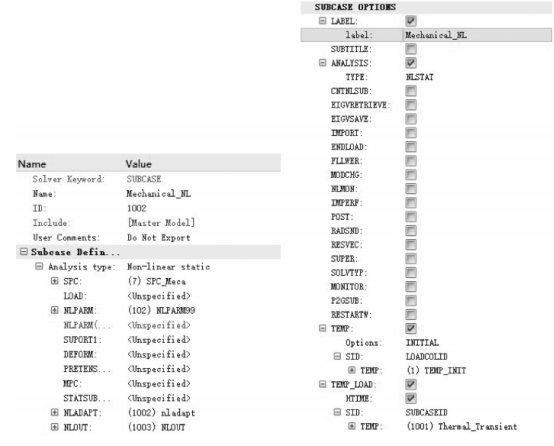This screenshot has height=446, width=554.
Task: Collapse the LABEL option group
Action: tap(322, 20)
